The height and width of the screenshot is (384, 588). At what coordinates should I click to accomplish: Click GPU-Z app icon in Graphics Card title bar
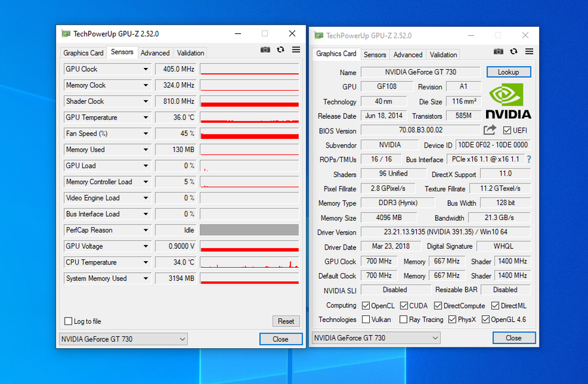click(319, 36)
